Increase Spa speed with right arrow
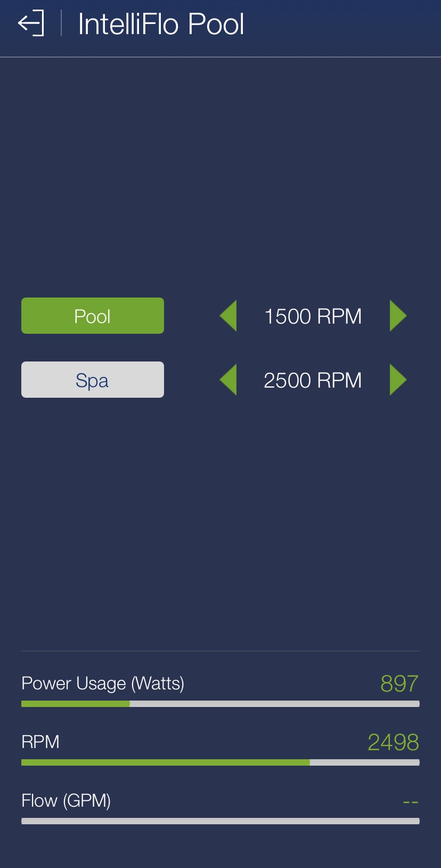This screenshot has width=441, height=868. [398, 380]
